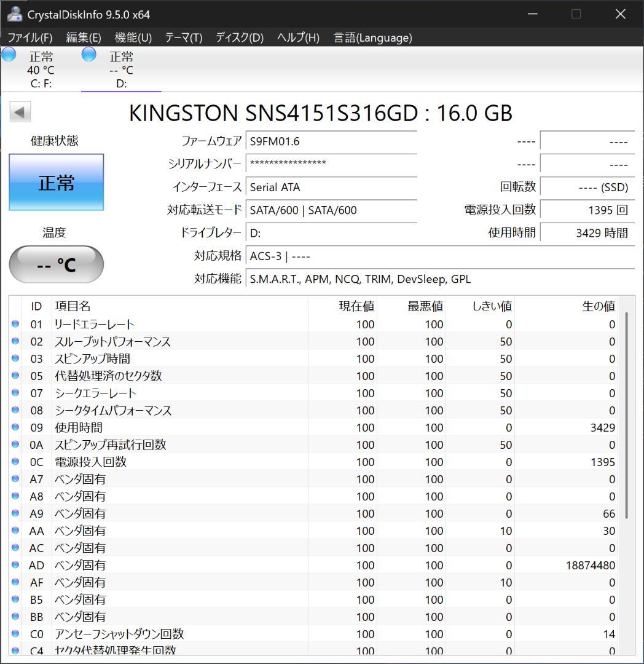This screenshot has height=664, width=644.
Task: Click status dot for ID 0C 電源投入回数
Action: click(15, 461)
